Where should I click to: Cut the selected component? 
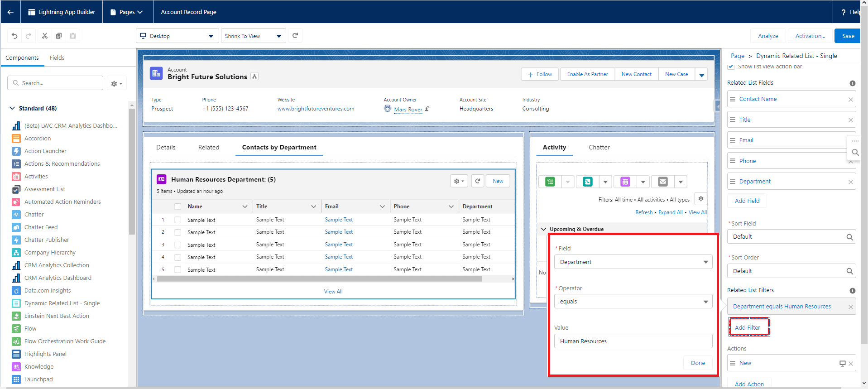44,36
